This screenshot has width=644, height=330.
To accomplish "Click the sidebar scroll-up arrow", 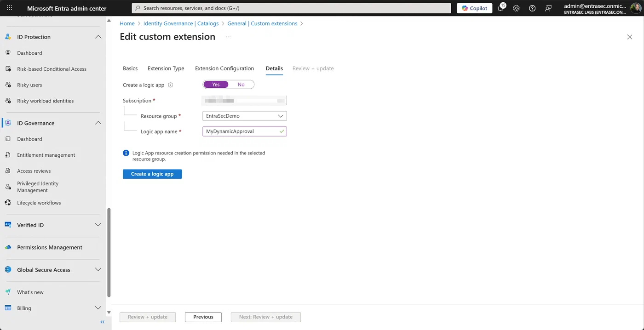I will 109,21.
